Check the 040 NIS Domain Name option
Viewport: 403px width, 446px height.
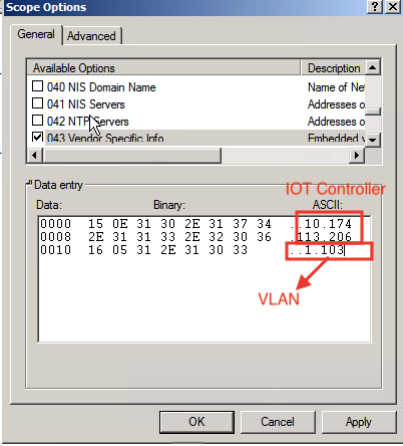coord(37,86)
